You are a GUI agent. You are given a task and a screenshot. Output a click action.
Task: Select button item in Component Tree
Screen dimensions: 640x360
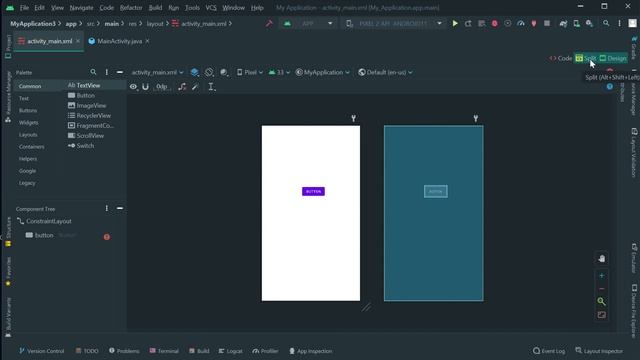click(40, 236)
